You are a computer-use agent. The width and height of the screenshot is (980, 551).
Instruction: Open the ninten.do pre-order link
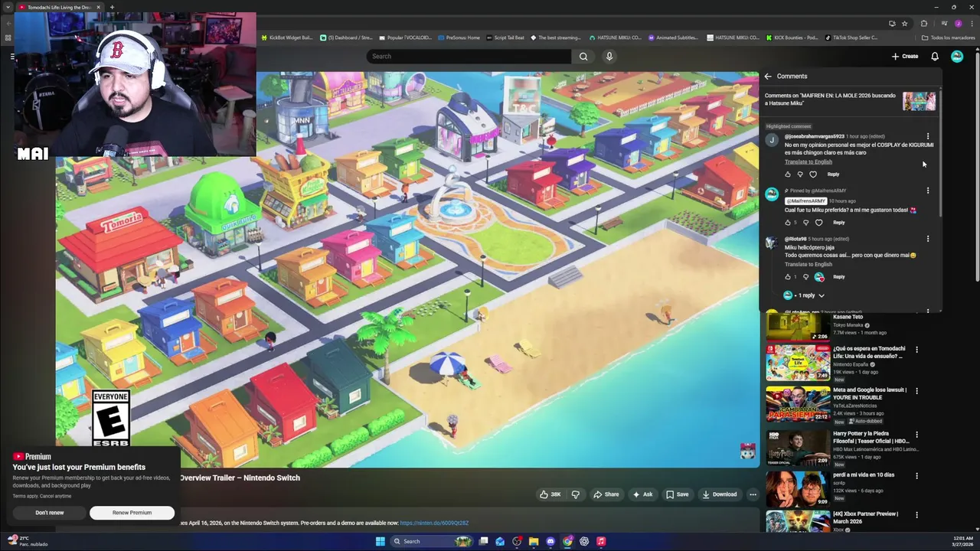pos(434,523)
